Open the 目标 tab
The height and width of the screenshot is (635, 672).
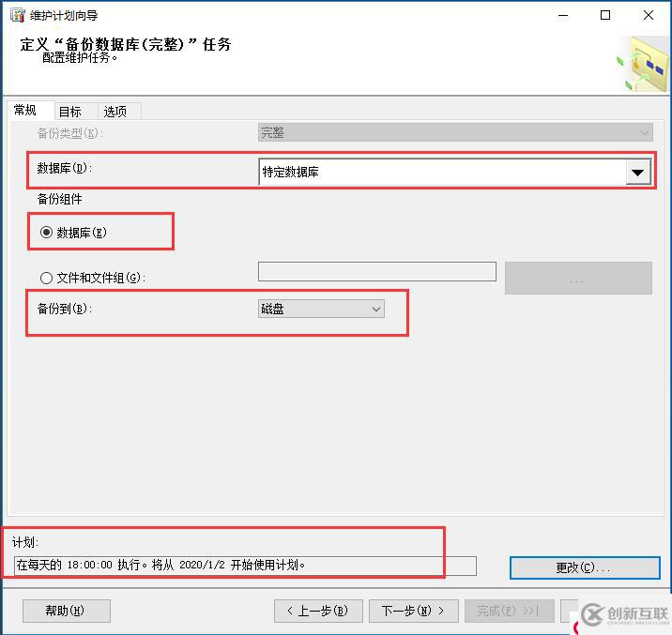pyautogui.click(x=75, y=112)
